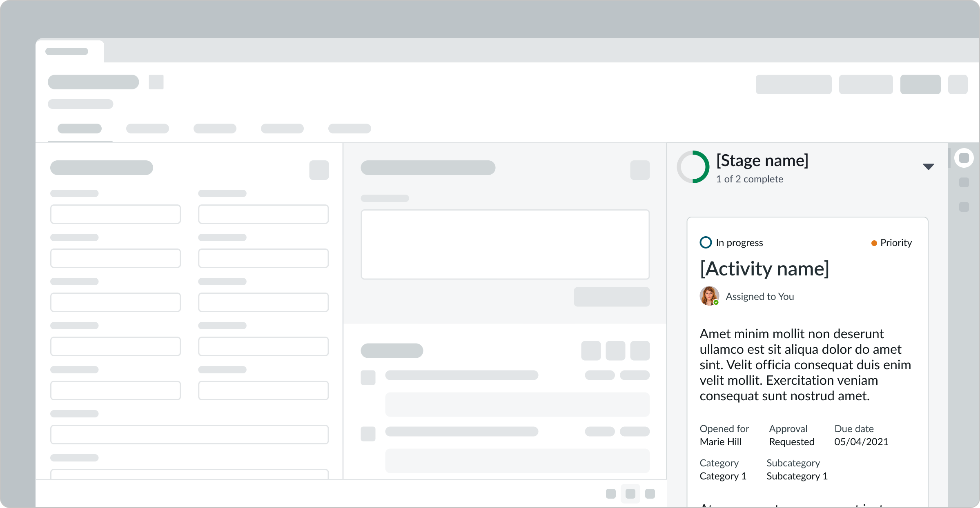Click the square icon in middle panel header
980x508 pixels.
(640, 170)
